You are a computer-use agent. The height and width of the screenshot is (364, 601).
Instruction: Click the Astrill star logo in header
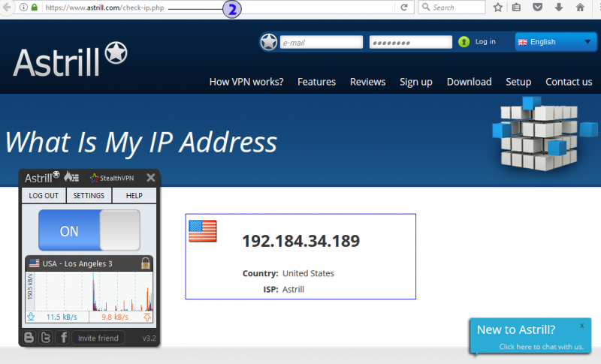pos(116,53)
